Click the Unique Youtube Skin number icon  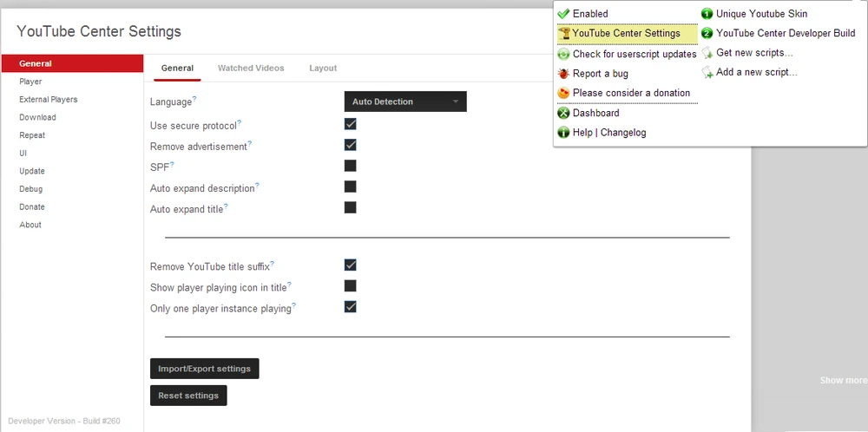pyautogui.click(x=707, y=14)
